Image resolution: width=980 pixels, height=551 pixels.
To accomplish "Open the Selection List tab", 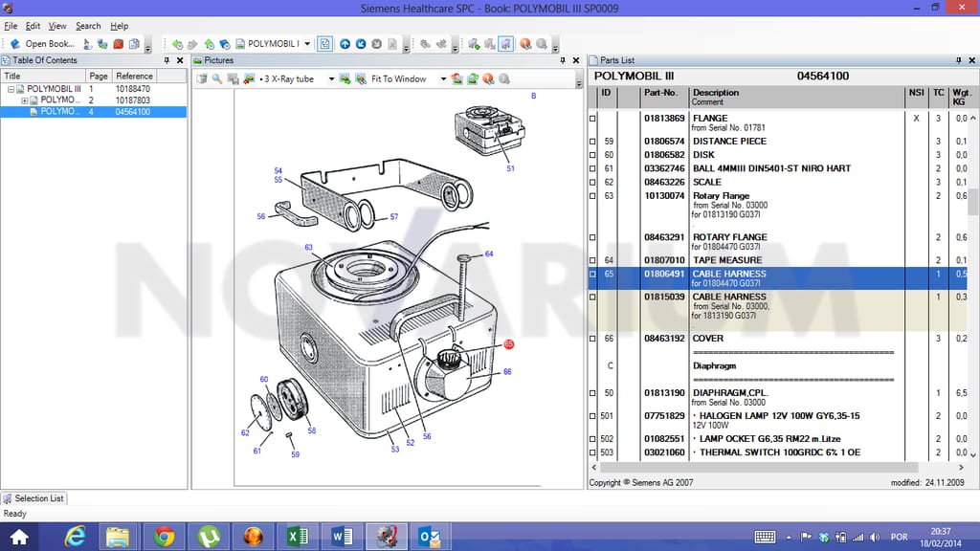I will pos(33,498).
